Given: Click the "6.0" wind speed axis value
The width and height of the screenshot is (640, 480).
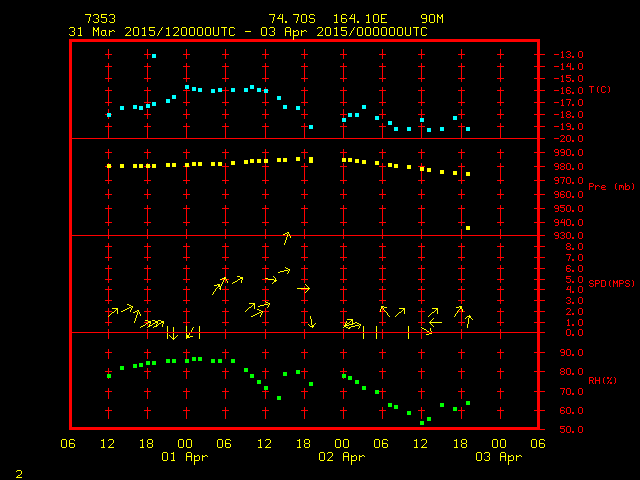Looking at the screenshot, I should click(x=574, y=269).
